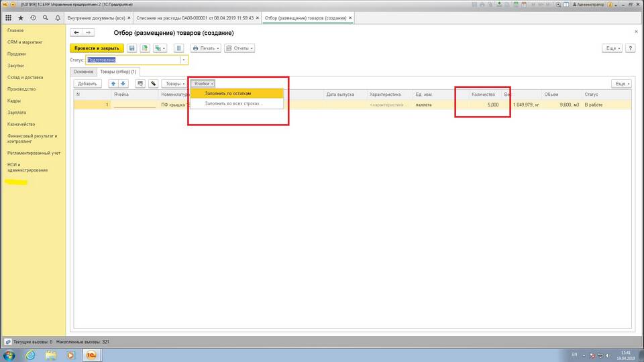Choose 'Заполнить во всех строках...' menu item
Viewport: 644px width, 362px height.
tap(234, 104)
